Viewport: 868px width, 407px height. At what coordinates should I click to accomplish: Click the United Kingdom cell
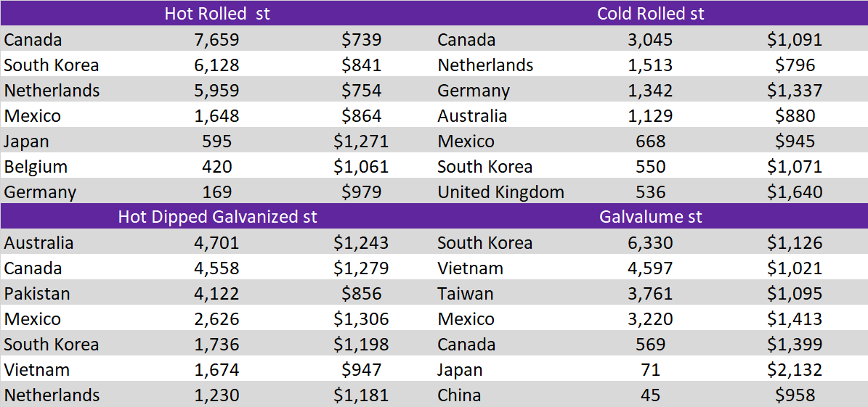(x=500, y=192)
